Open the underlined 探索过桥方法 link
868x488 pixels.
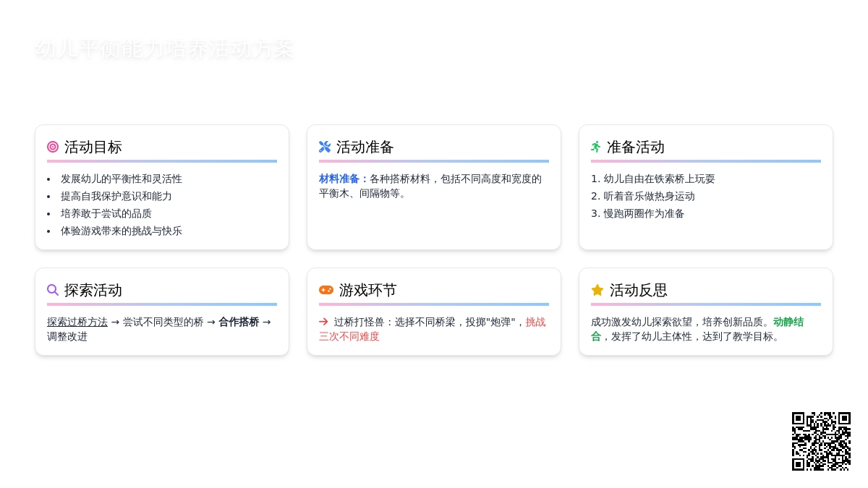click(x=77, y=322)
